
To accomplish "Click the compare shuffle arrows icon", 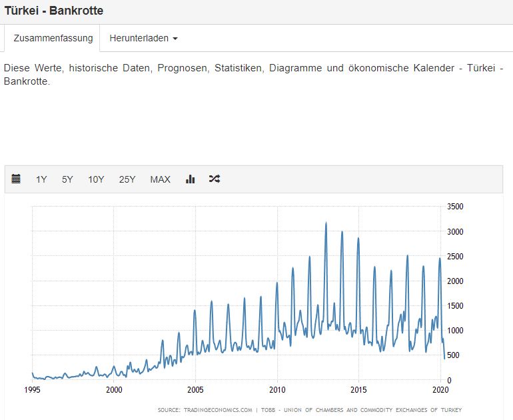I will click(215, 179).
